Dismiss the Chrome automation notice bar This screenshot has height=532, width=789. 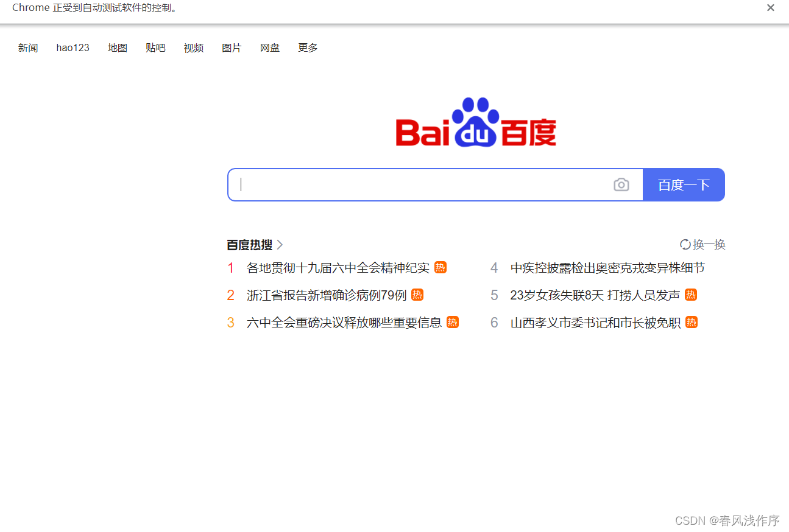(x=771, y=8)
